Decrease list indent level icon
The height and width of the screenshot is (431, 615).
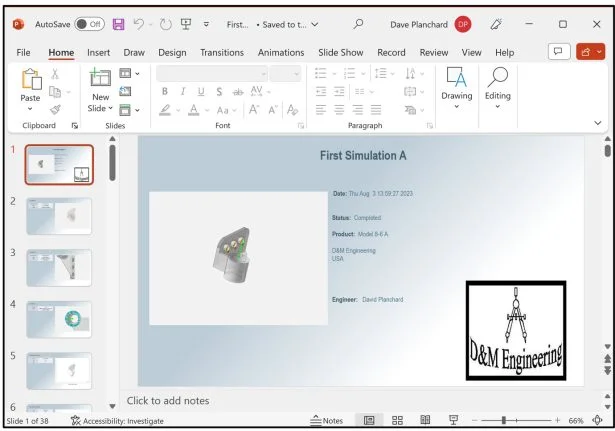click(x=321, y=92)
